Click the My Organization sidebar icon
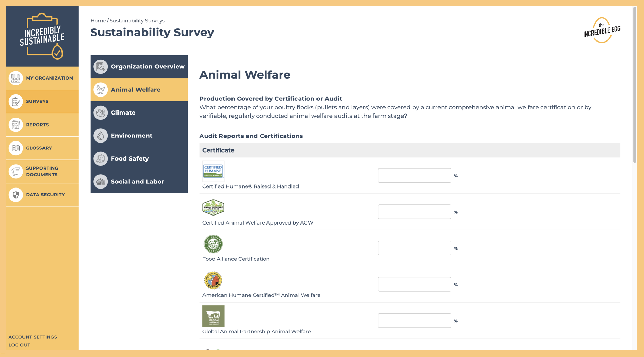The image size is (644, 357). coord(16,78)
